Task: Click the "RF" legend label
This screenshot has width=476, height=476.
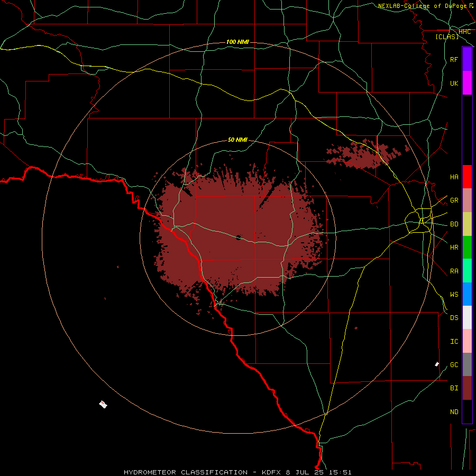Action: [x=454, y=59]
